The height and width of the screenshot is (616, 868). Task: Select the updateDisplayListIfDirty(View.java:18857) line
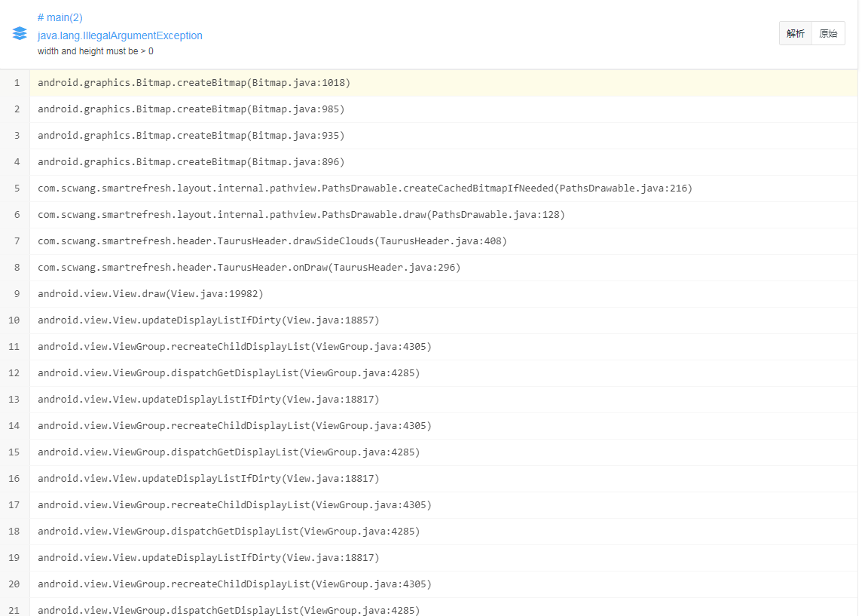point(443,320)
